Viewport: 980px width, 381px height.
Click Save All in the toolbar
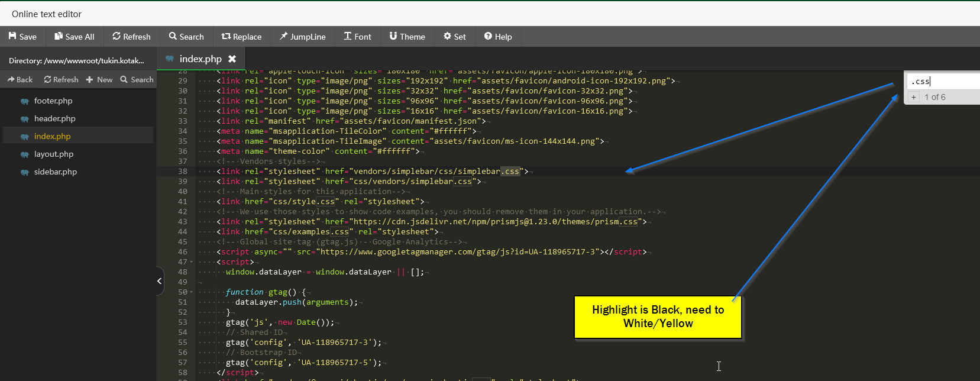pyautogui.click(x=75, y=37)
